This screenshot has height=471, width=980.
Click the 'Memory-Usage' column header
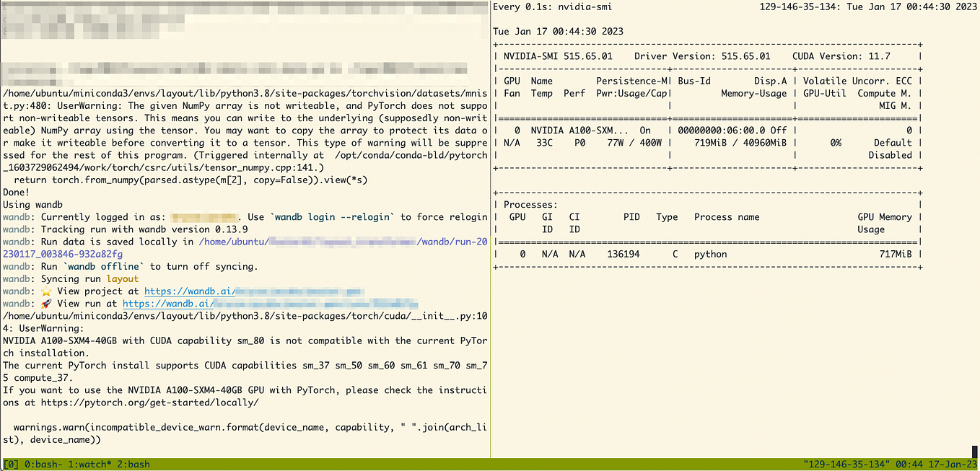[754, 93]
